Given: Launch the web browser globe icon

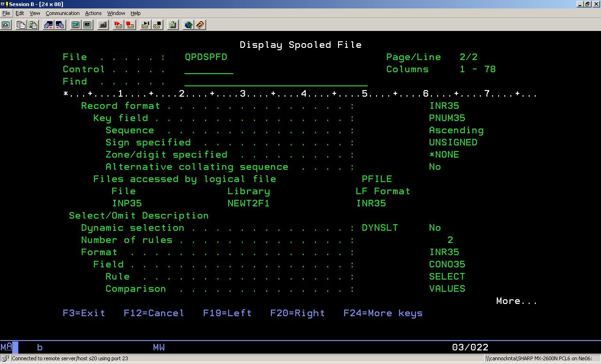Looking at the screenshot, I should (x=189, y=25).
